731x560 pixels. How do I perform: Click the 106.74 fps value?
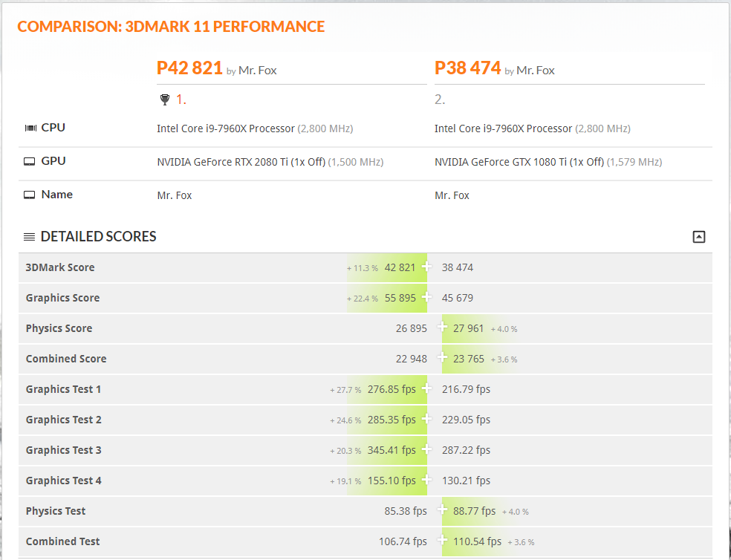tap(403, 541)
